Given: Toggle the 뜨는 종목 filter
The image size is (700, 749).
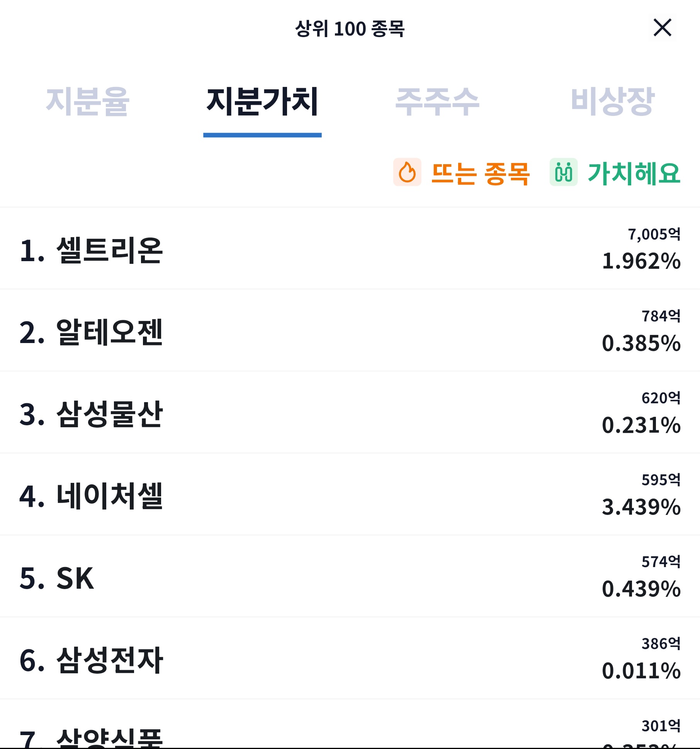Looking at the screenshot, I should coord(480,173).
